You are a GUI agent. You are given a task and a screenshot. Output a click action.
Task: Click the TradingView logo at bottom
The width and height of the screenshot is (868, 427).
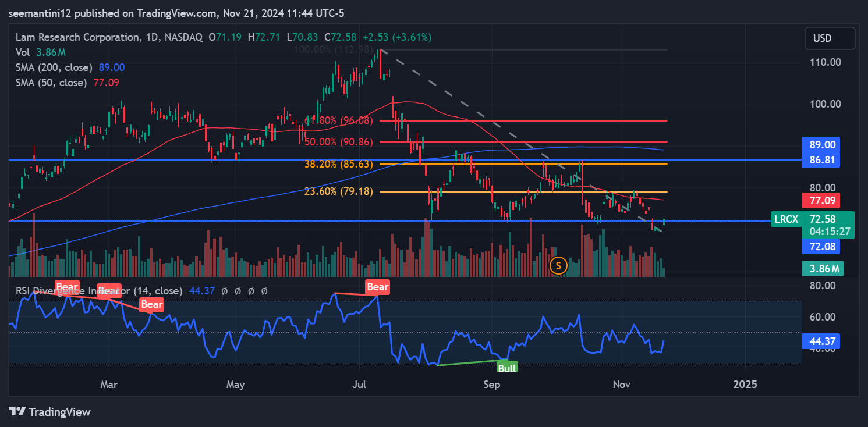50,412
